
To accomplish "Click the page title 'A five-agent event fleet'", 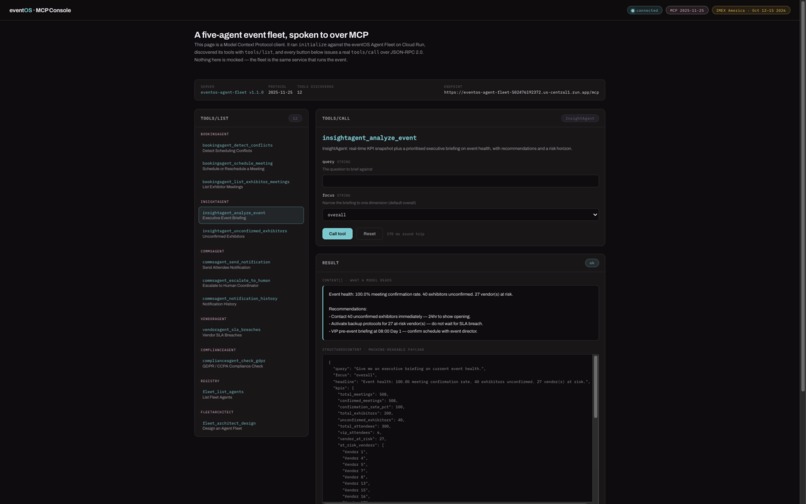I will (281, 35).
